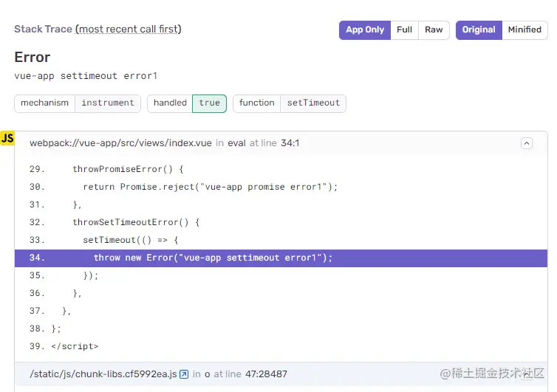Click the instrument tag value
This screenshot has width=557, height=392.
coord(108,103)
